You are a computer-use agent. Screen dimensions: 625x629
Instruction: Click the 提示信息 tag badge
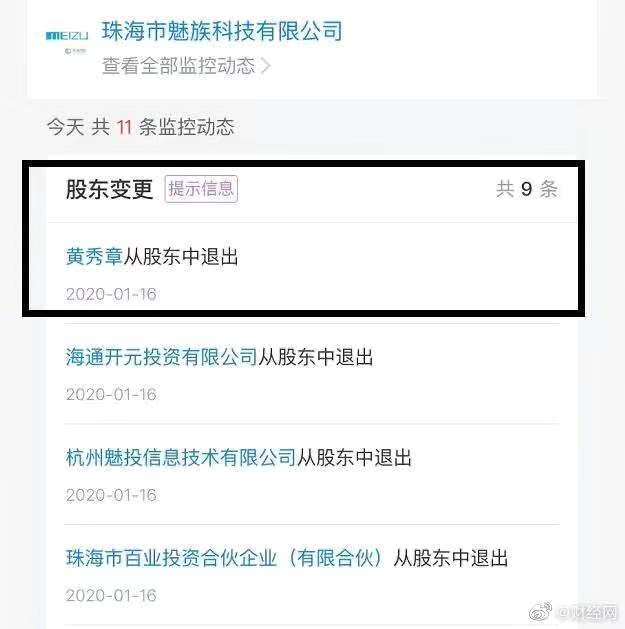(x=201, y=189)
